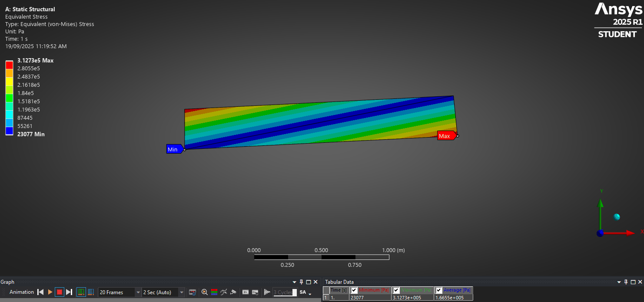Select the 23077 minimum value cell

(370, 298)
